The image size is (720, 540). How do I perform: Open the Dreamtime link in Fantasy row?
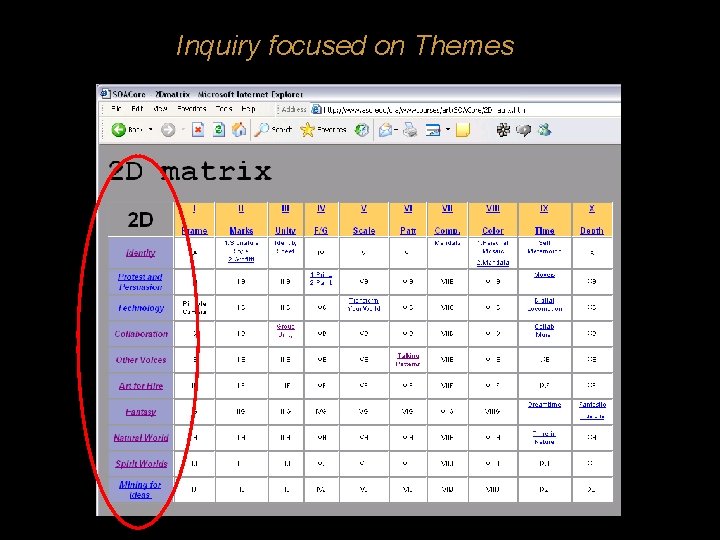tap(544, 405)
